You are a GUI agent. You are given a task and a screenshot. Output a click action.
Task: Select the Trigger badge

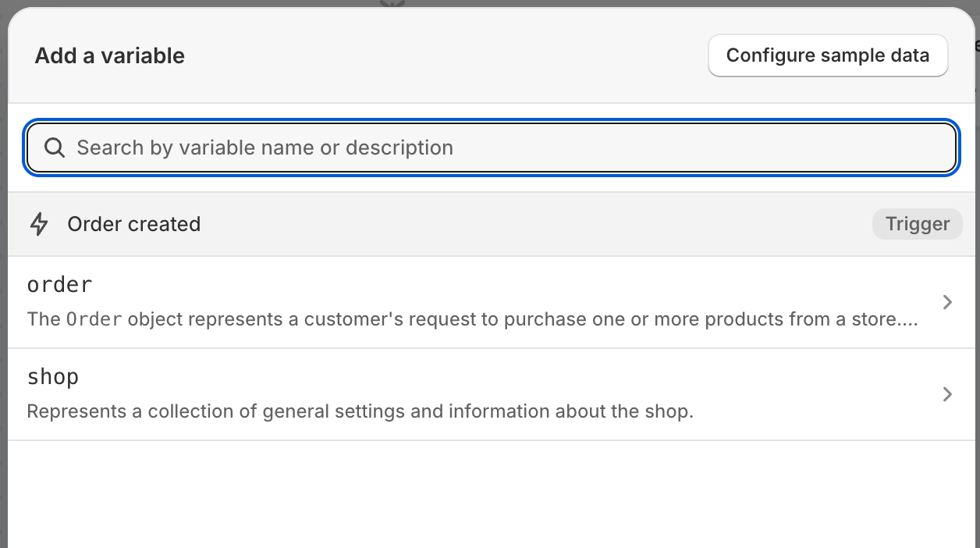point(917,224)
